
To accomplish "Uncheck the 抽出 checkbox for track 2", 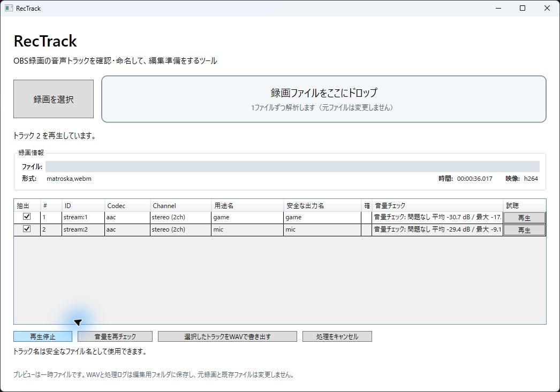I will click(x=27, y=229).
